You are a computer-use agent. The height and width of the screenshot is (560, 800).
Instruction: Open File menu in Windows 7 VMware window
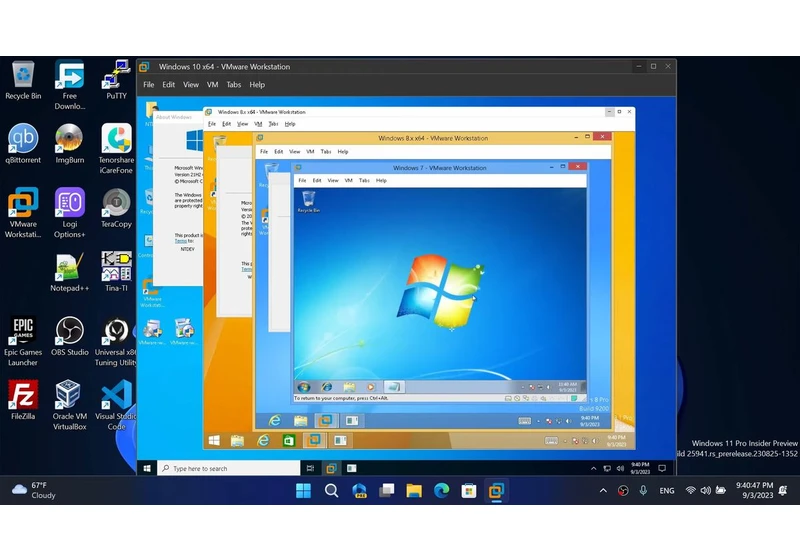pos(303,181)
